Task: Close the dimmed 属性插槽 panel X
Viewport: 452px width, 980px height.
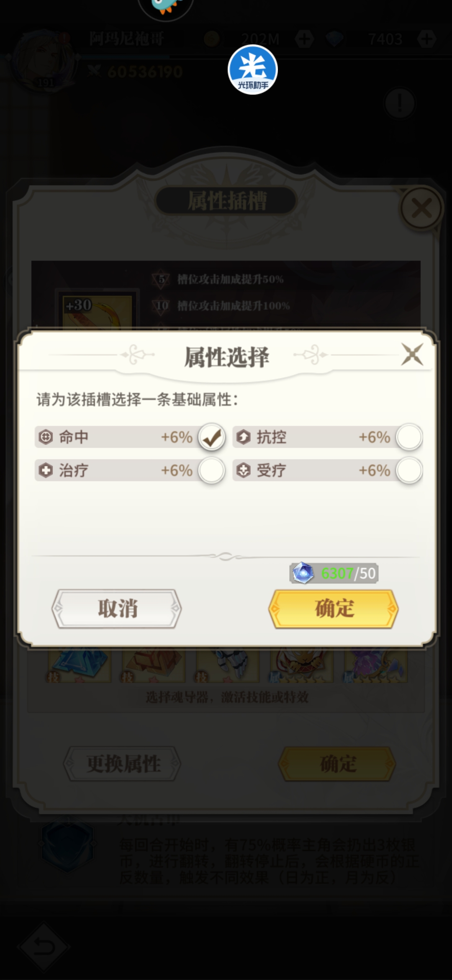Action: tap(421, 208)
